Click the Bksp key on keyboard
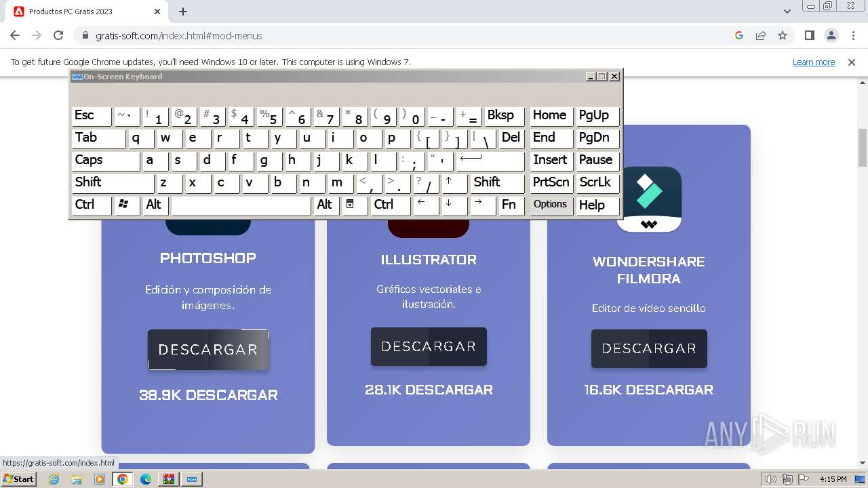868x488 pixels. coord(505,116)
